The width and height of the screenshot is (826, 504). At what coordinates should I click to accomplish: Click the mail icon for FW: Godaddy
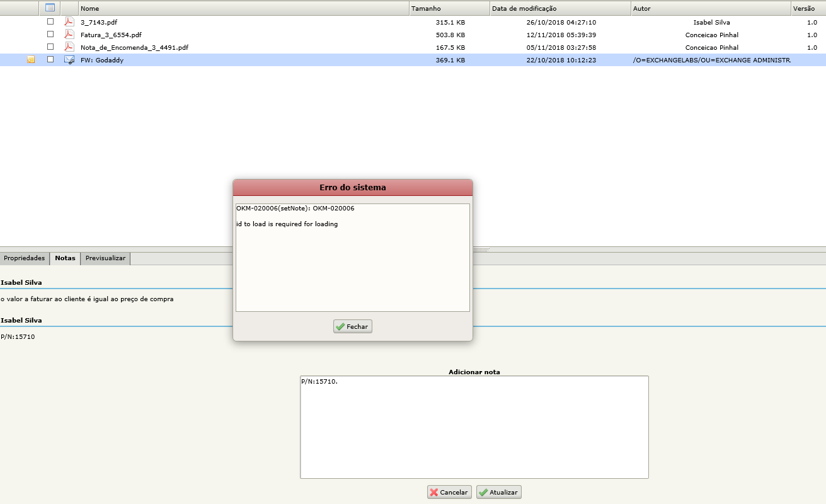click(69, 60)
